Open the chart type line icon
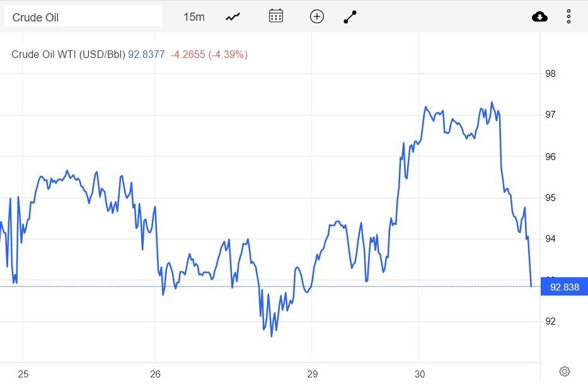The width and height of the screenshot is (588, 385). [x=233, y=17]
